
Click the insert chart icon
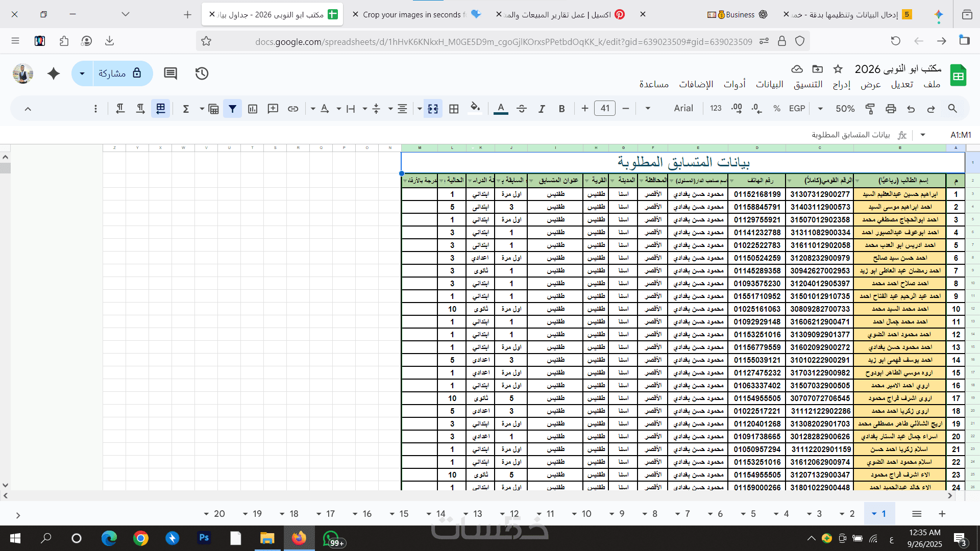[253, 109]
